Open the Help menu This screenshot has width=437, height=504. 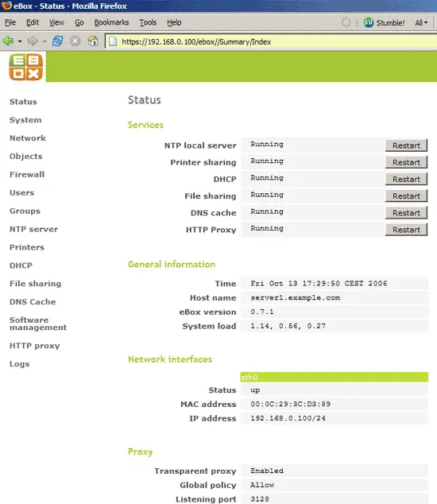pos(174,22)
